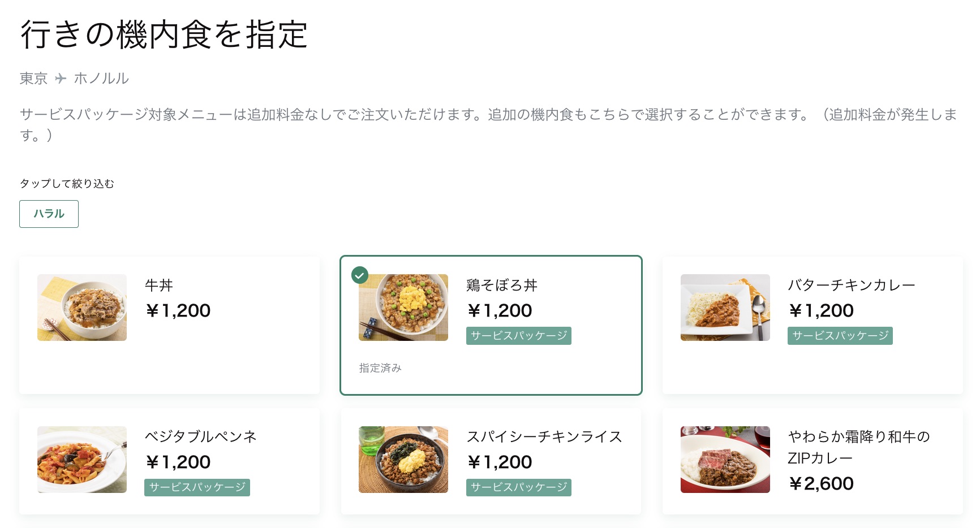This screenshot has width=980, height=528.
Task: Click the ¥2,600 price of ZIPカレー
Action: (x=821, y=483)
